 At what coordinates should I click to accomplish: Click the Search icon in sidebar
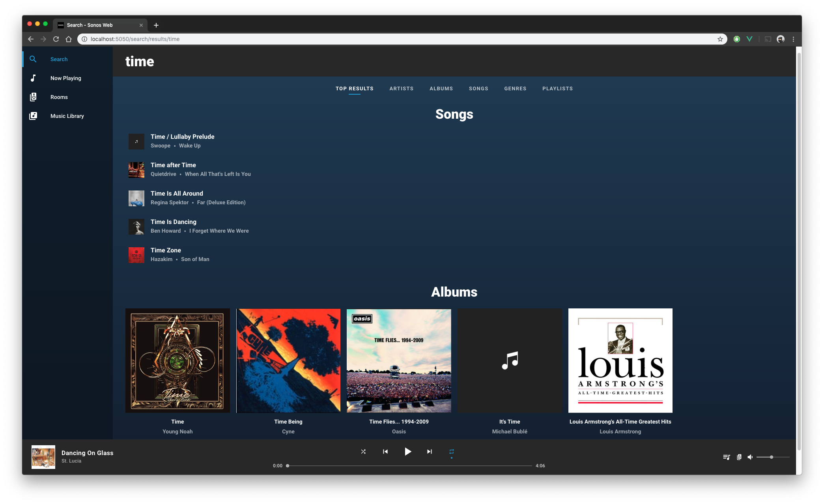[x=33, y=59]
